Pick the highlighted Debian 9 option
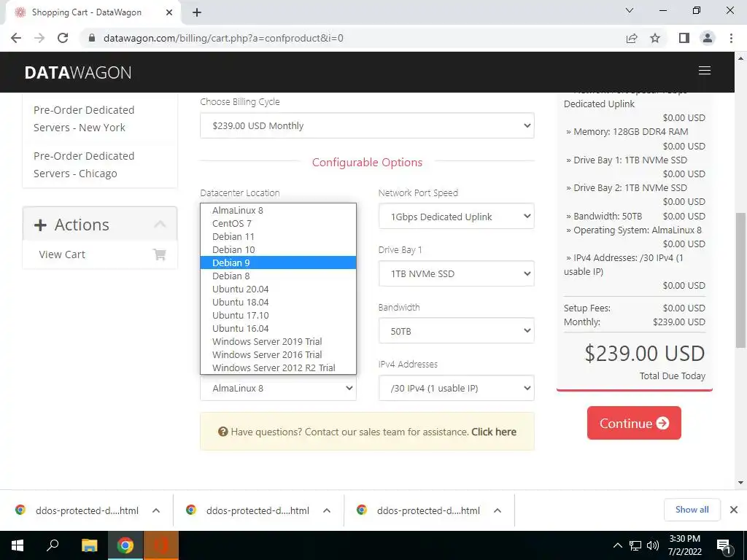The width and height of the screenshot is (747, 560). click(x=278, y=262)
